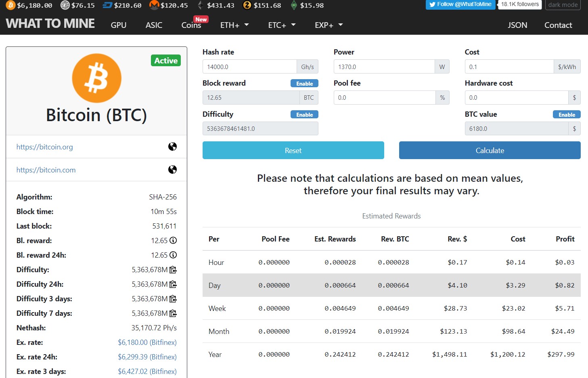Click the info icon next to Bl. reward
The height and width of the screenshot is (378, 588).
tap(173, 240)
